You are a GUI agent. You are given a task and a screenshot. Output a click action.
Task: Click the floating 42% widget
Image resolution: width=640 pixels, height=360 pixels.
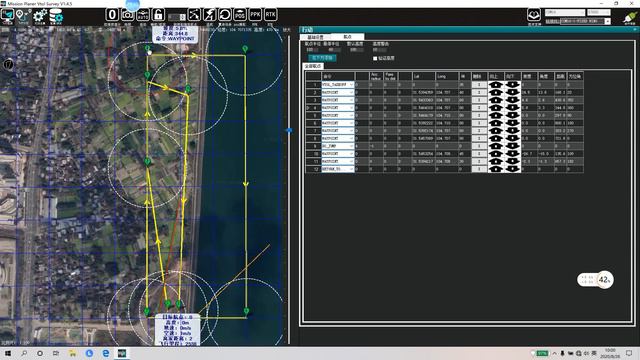click(596, 280)
